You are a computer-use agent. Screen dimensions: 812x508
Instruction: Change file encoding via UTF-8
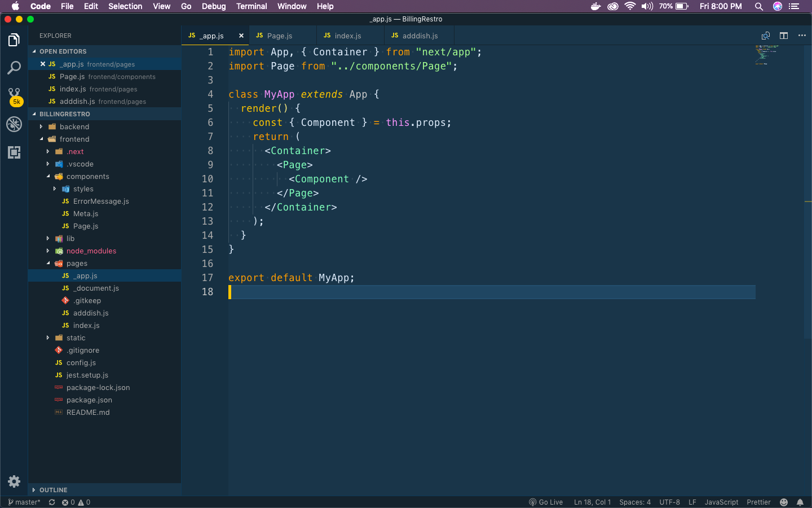(669, 502)
